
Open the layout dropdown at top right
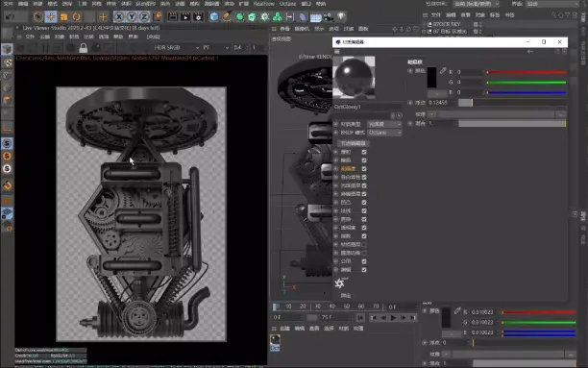tap(552, 4)
